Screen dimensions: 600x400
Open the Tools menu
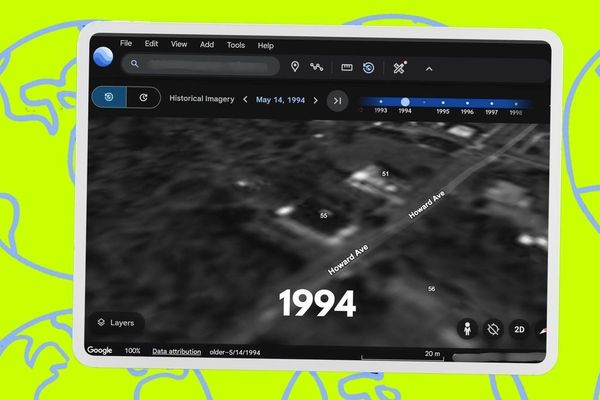[236, 45]
